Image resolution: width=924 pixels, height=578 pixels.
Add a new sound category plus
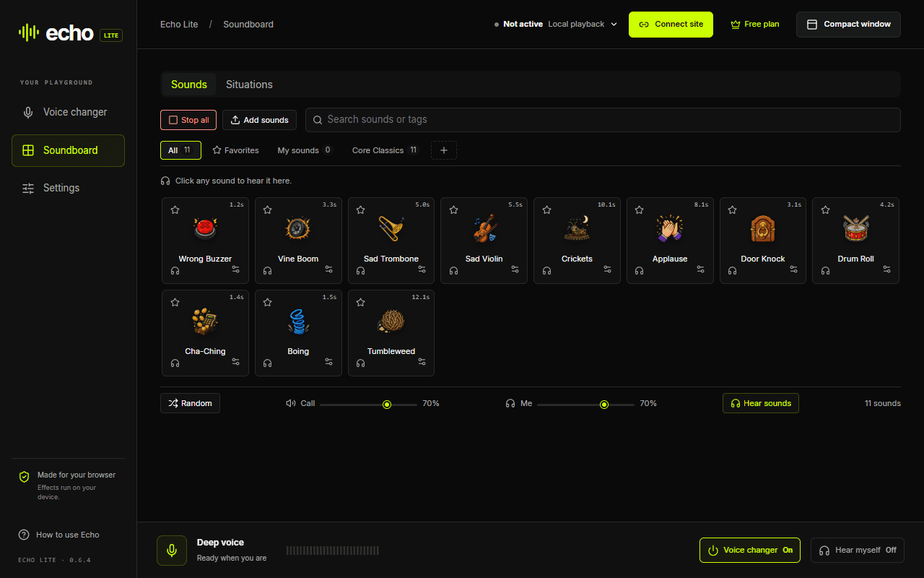tap(444, 150)
